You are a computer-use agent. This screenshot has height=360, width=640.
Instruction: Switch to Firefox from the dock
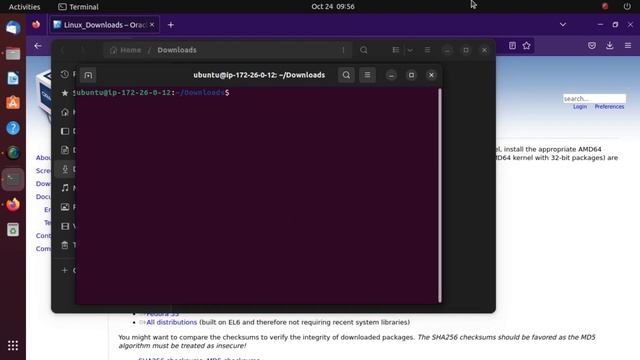coord(13,204)
